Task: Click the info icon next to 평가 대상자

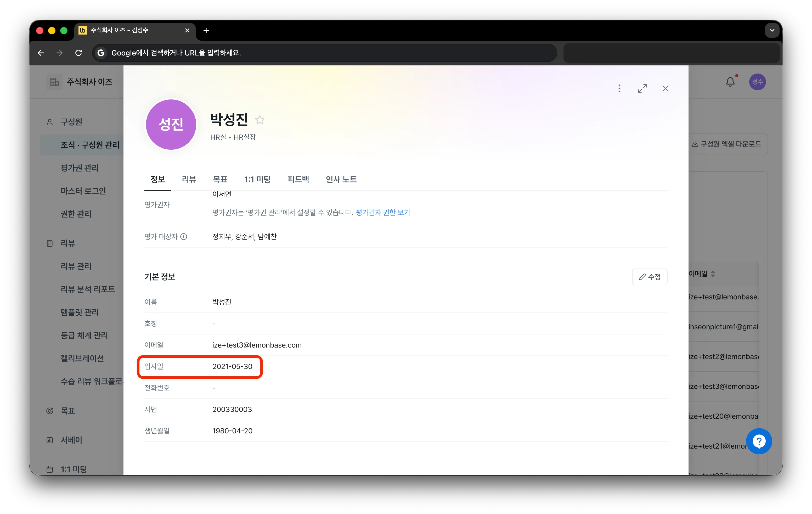Action: pos(183,236)
